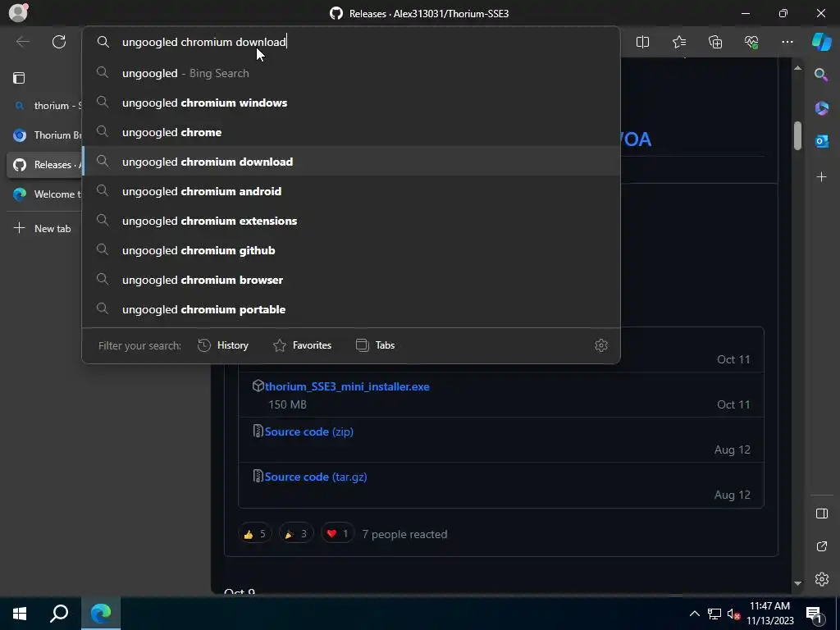Switch to the Welcome Edge tab
Image resolution: width=840 pixels, height=630 pixels.
pyautogui.click(x=45, y=194)
